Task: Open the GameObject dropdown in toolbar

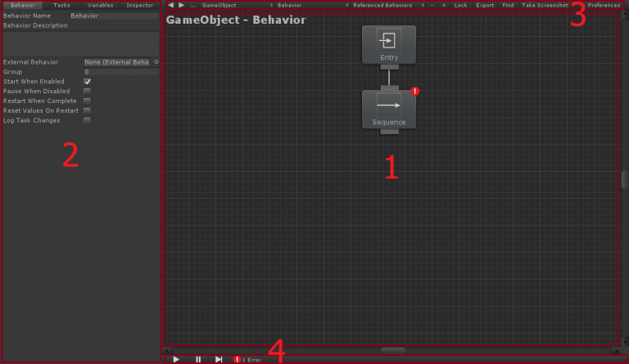Action: tap(233, 5)
